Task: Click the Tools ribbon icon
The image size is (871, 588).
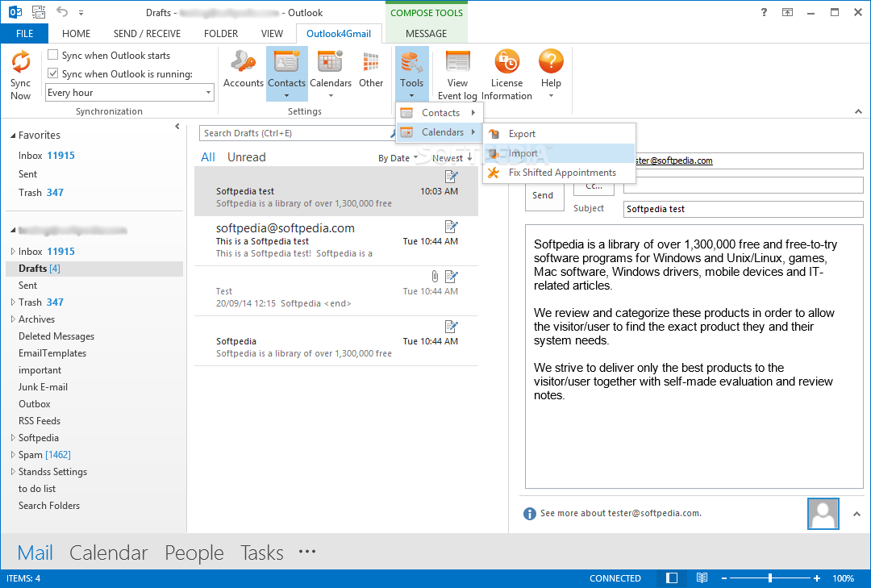Action: [x=411, y=61]
